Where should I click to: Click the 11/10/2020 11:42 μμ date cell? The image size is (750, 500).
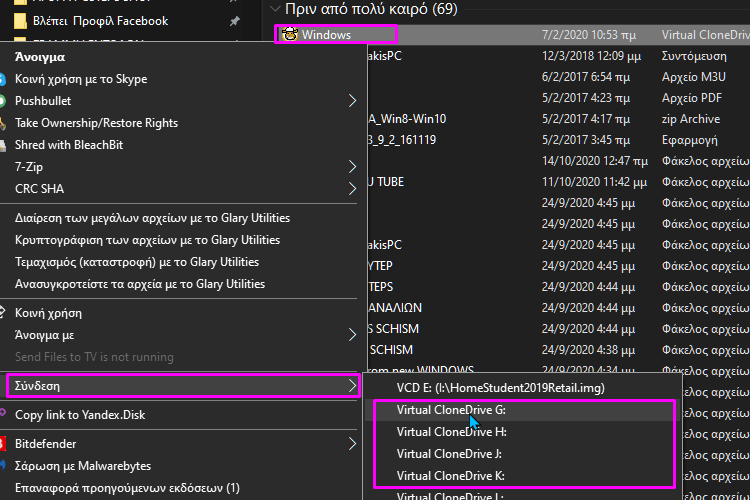tap(594, 182)
